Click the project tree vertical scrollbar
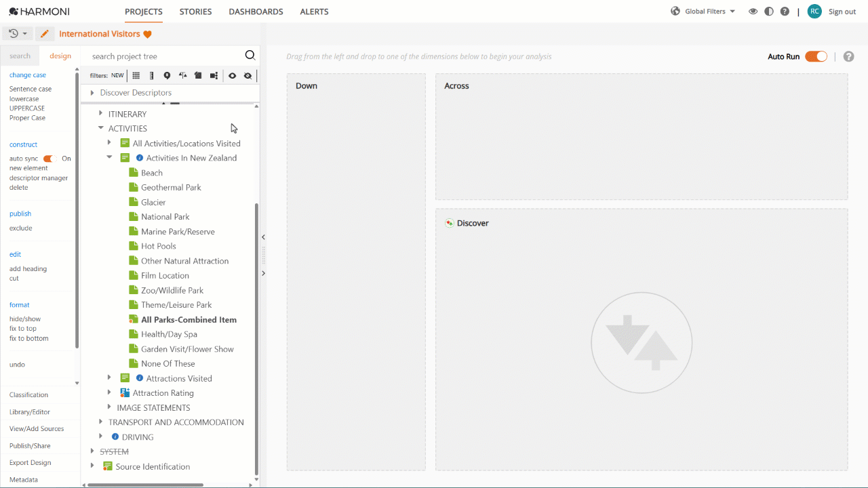This screenshot has width=868, height=488. (256, 339)
